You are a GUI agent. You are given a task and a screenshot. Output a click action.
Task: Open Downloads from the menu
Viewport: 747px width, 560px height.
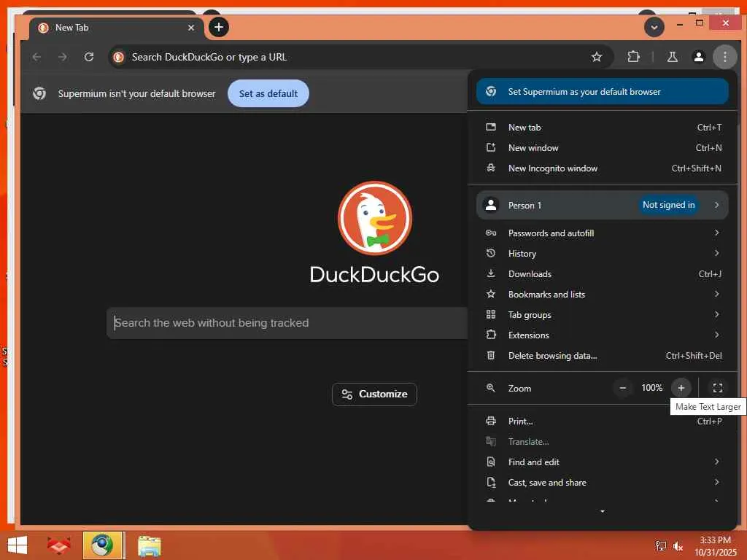coord(602,274)
